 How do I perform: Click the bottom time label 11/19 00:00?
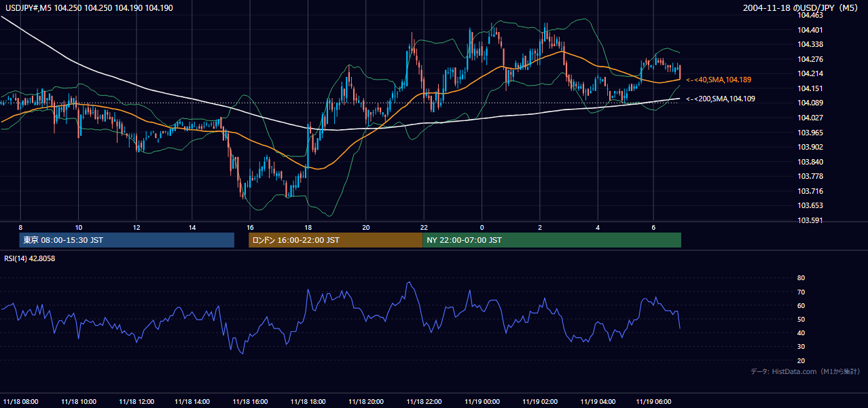click(x=482, y=401)
